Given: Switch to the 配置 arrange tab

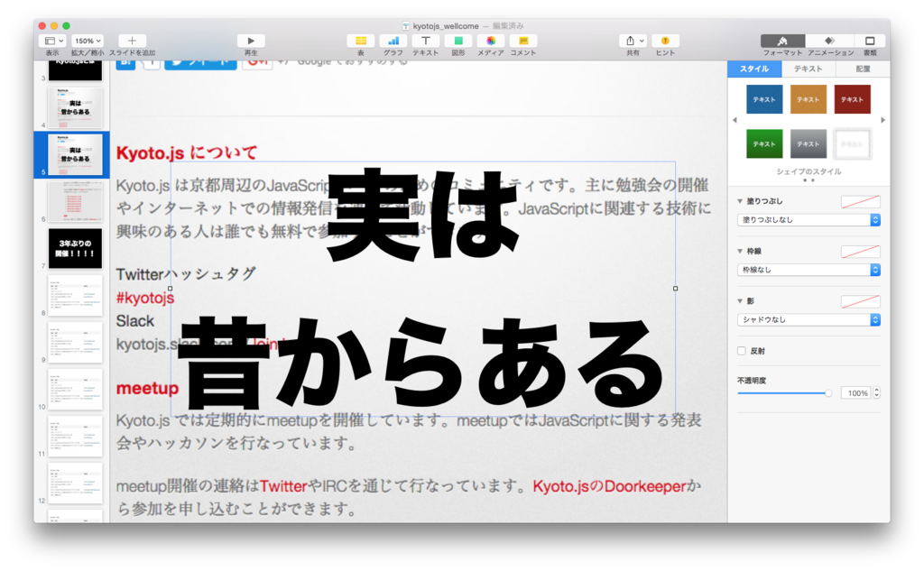Looking at the screenshot, I should 863,69.
